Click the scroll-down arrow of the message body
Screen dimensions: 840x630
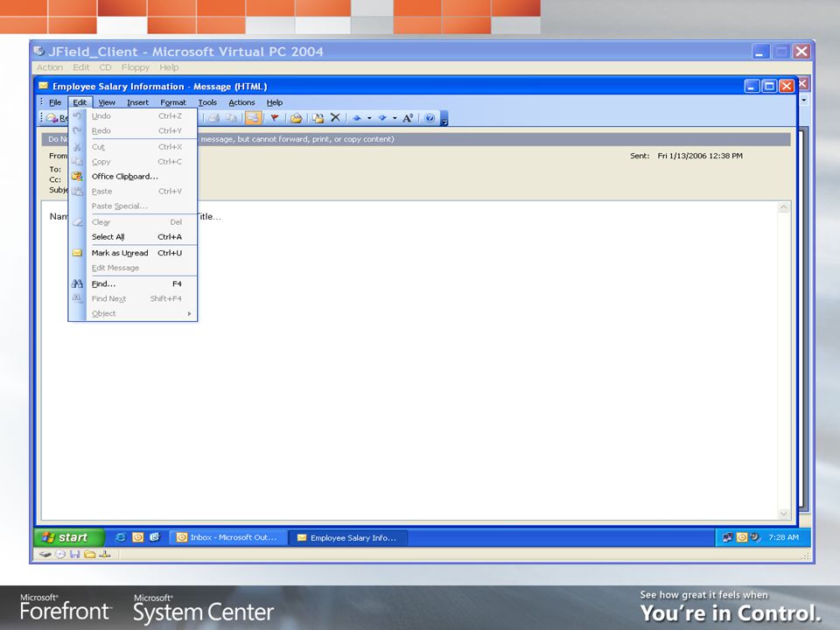click(x=783, y=514)
